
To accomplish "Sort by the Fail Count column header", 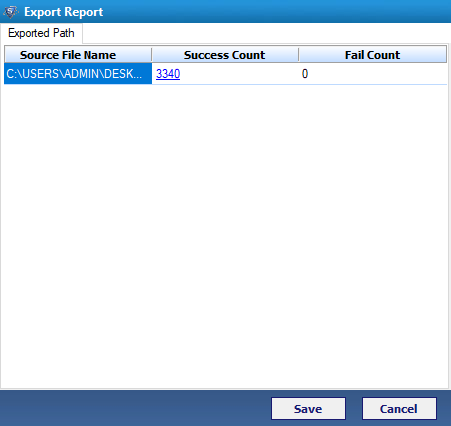I will click(x=373, y=55).
